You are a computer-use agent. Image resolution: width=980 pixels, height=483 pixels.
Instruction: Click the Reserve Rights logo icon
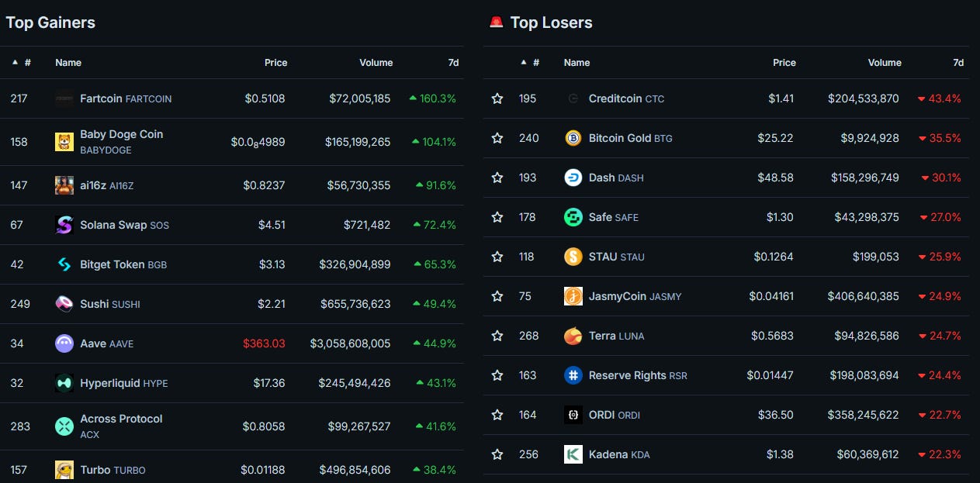573,375
